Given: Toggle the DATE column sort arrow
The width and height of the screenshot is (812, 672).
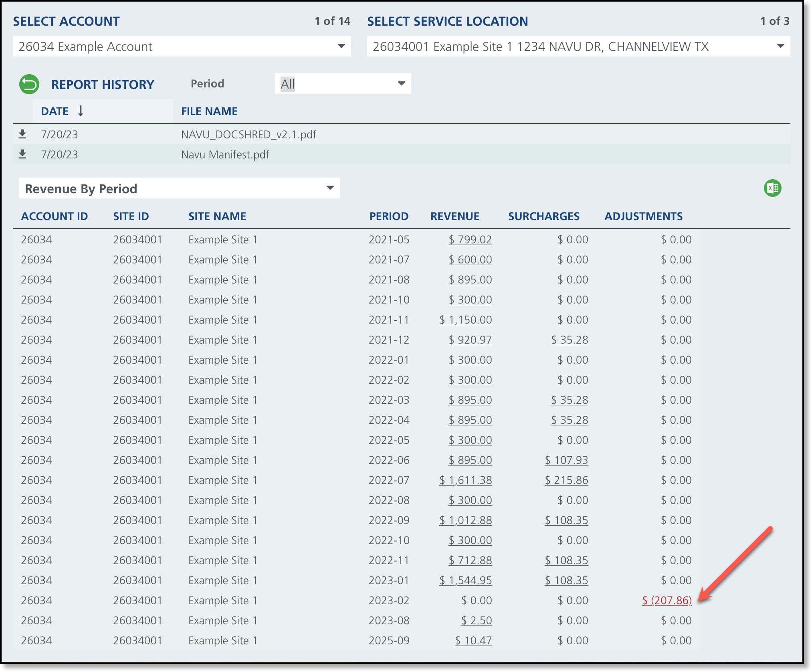Looking at the screenshot, I should (x=81, y=111).
